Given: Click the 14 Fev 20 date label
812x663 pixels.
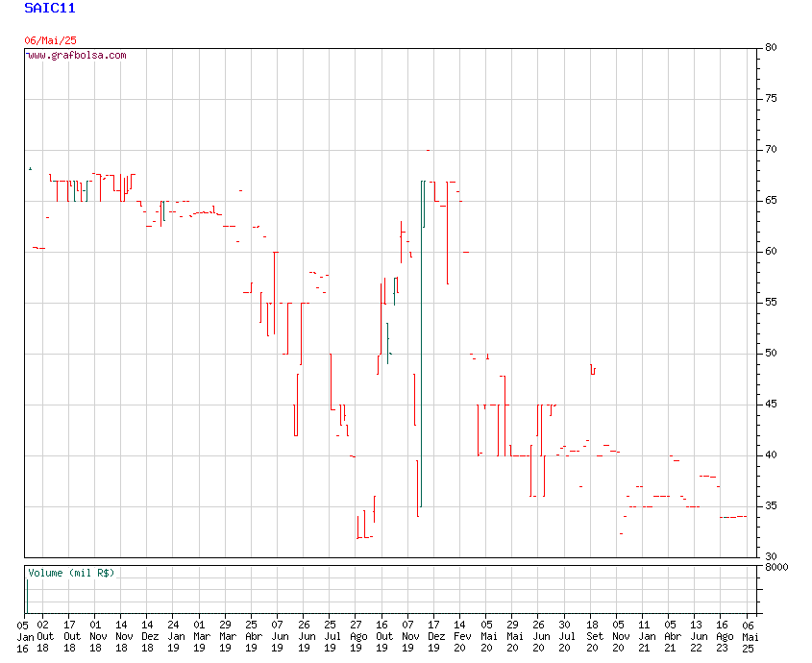Looking at the screenshot, I should [x=461, y=637].
